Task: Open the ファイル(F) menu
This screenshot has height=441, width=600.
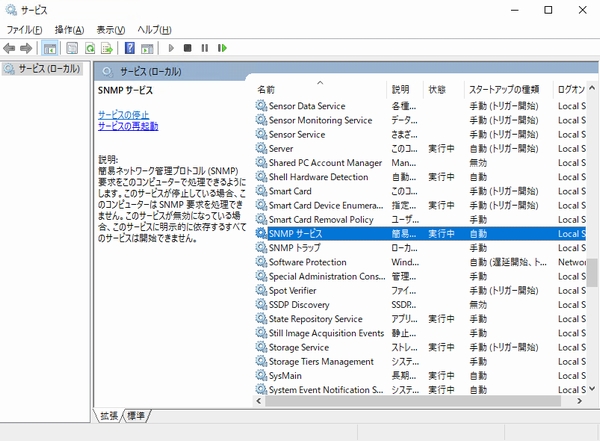Action: point(24,30)
